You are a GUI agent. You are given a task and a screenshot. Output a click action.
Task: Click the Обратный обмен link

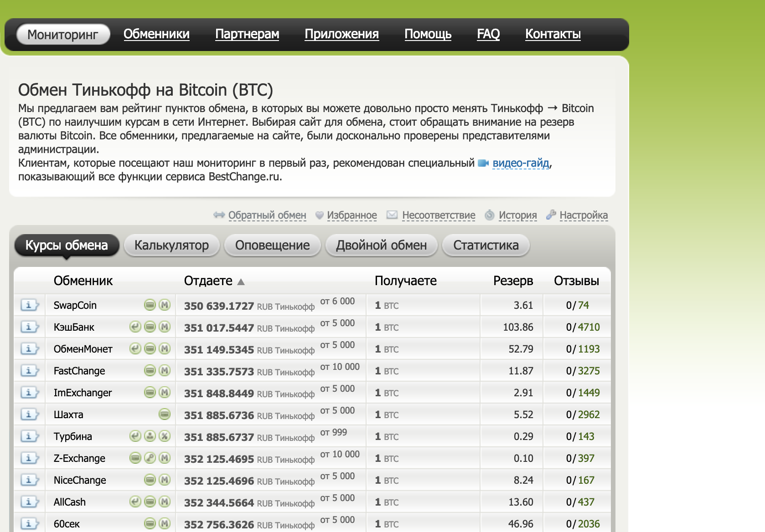(x=267, y=215)
